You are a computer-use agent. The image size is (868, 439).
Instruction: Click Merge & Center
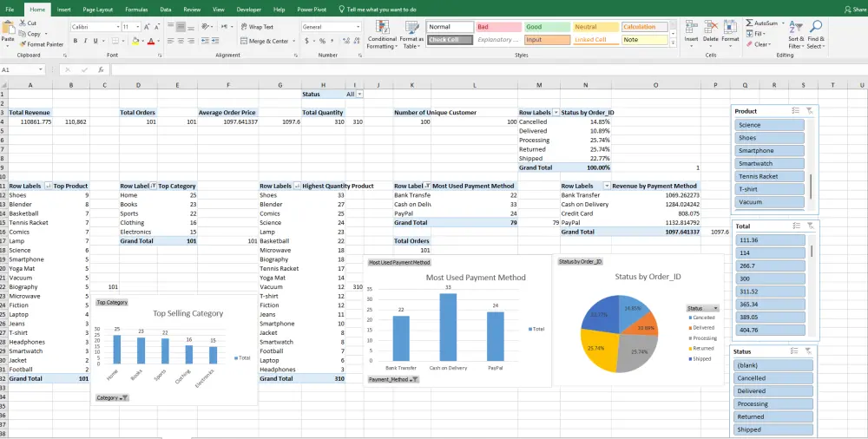click(x=265, y=41)
